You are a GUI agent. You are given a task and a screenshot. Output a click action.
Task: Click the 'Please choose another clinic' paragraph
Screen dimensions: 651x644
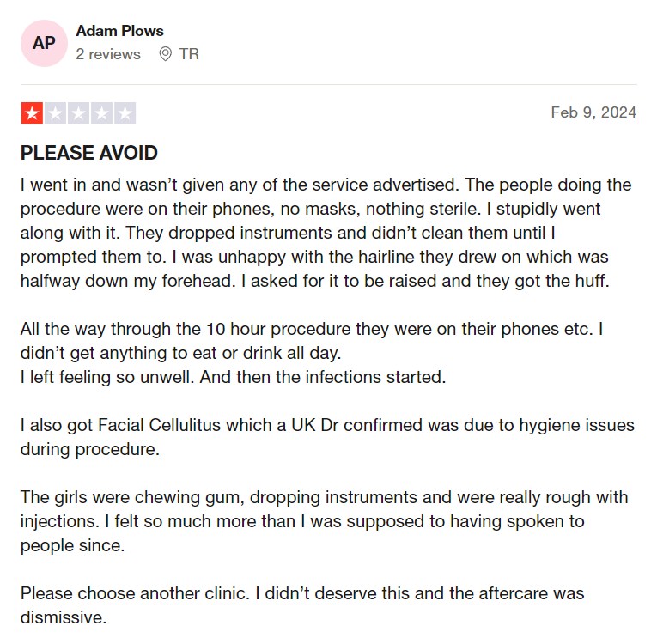tap(302, 605)
